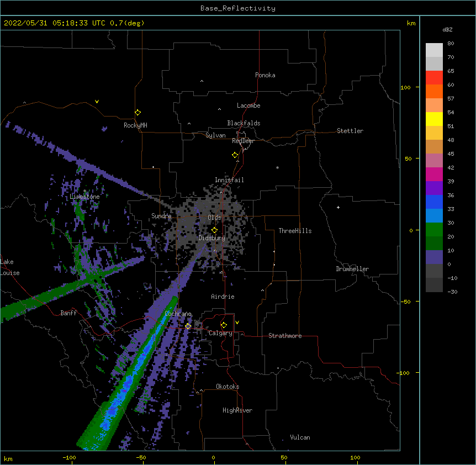Click the Sylvan label
The height and width of the screenshot is (465, 476).
[x=215, y=135]
